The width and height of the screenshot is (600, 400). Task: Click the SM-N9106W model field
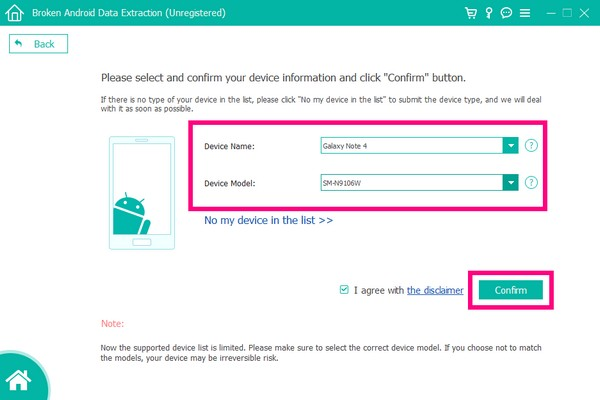pyautogui.click(x=410, y=183)
